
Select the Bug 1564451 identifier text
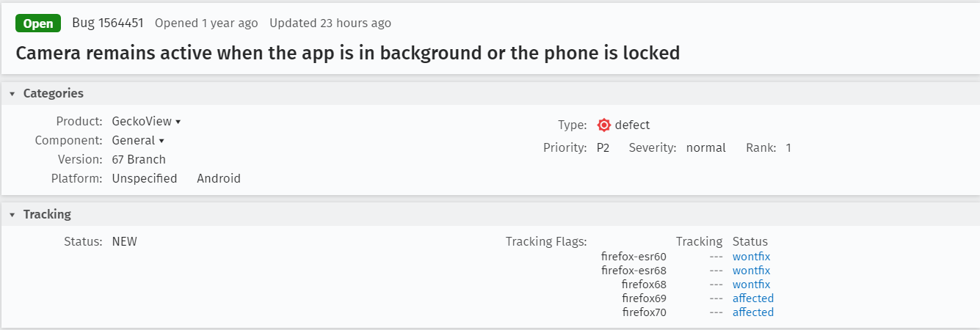(109, 23)
